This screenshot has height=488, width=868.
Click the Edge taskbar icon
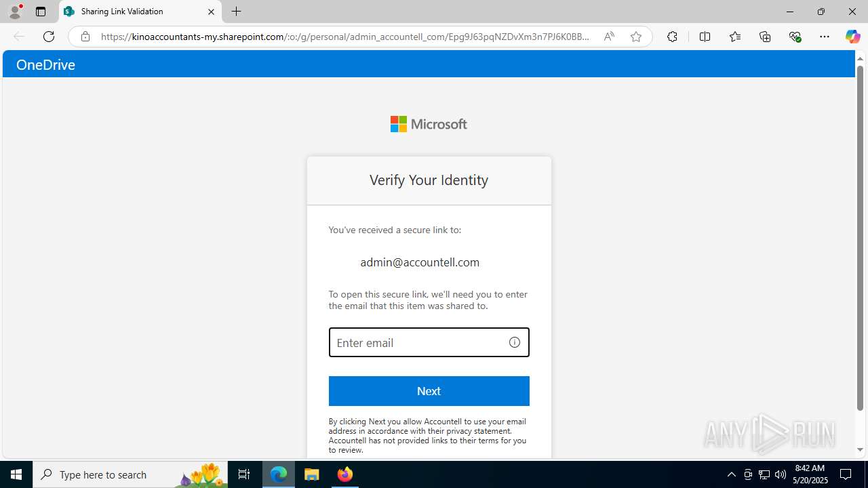point(279,474)
